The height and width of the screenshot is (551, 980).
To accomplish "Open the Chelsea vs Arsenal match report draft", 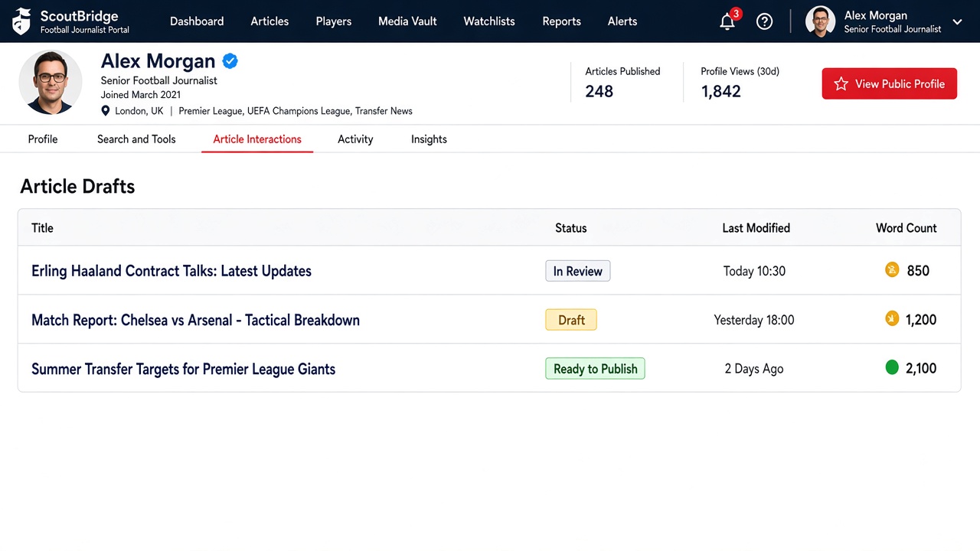I will 195,320.
